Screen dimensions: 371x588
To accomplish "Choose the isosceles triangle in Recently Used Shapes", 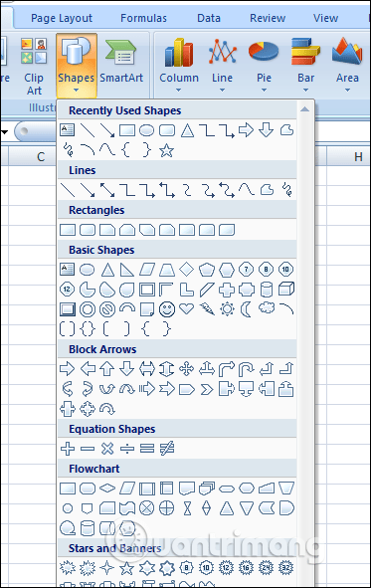I will coord(187,130).
